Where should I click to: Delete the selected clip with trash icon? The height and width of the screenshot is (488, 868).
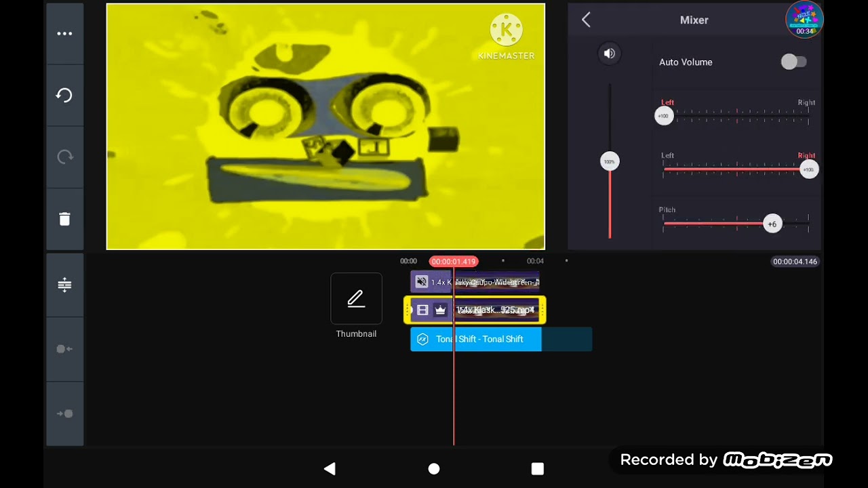(x=64, y=218)
